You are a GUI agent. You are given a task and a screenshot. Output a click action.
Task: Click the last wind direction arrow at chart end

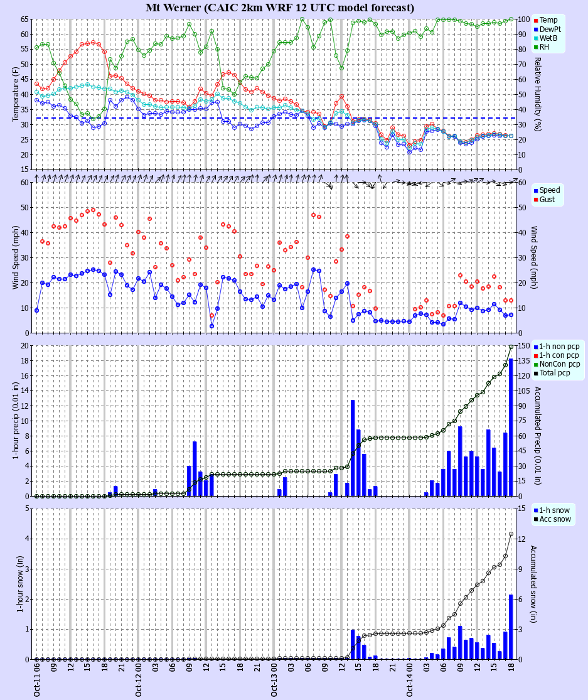(x=513, y=181)
